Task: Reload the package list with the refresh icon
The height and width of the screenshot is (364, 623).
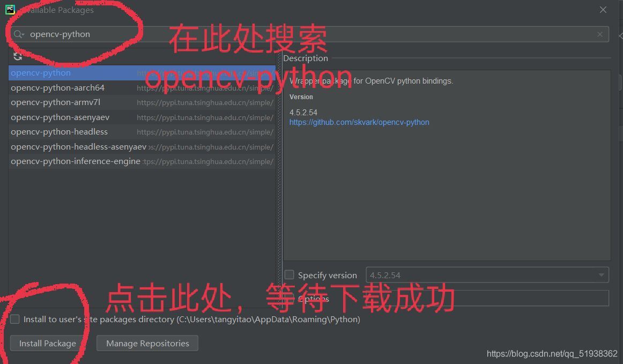Action: tap(18, 56)
